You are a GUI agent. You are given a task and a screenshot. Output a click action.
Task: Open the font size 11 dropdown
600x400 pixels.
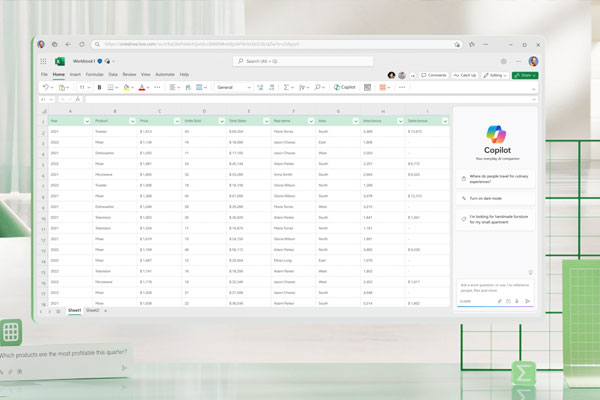85,87
